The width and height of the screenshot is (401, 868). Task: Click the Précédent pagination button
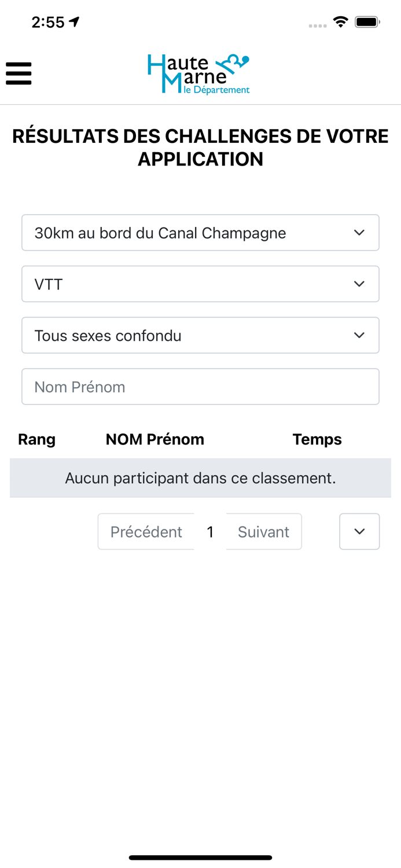point(146,531)
